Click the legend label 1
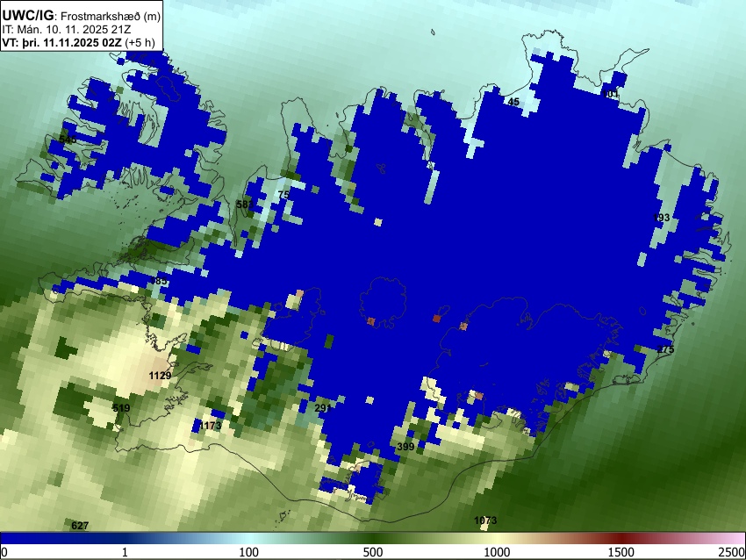This screenshot has height=560, width=746. pos(125,552)
